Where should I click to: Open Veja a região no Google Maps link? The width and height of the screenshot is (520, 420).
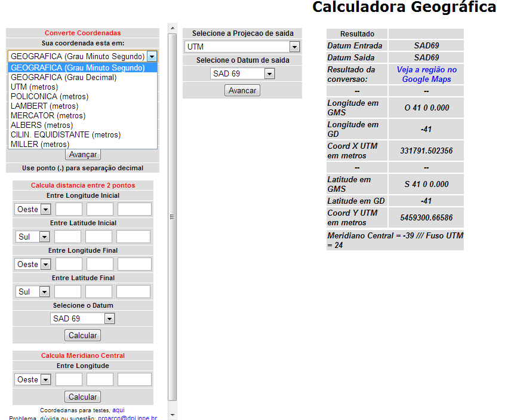(x=426, y=74)
